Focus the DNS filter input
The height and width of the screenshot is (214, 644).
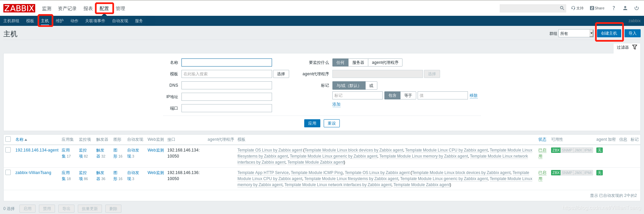coord(227,85)
